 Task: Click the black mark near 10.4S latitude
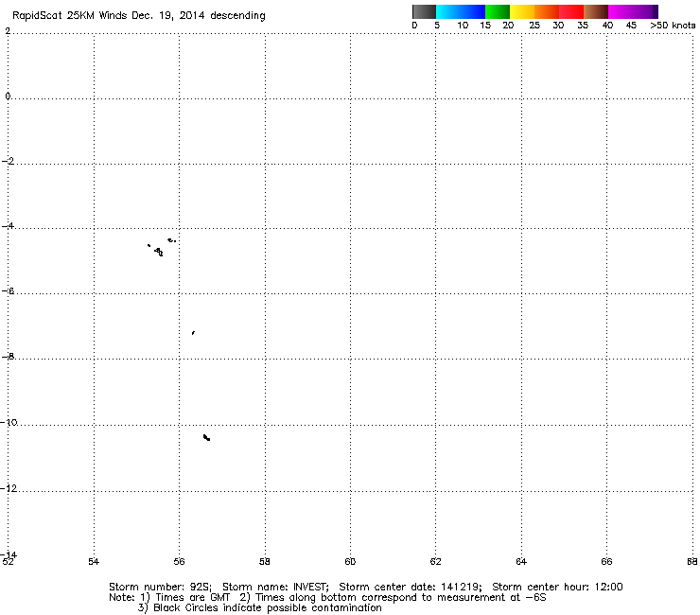click(206, 438)
